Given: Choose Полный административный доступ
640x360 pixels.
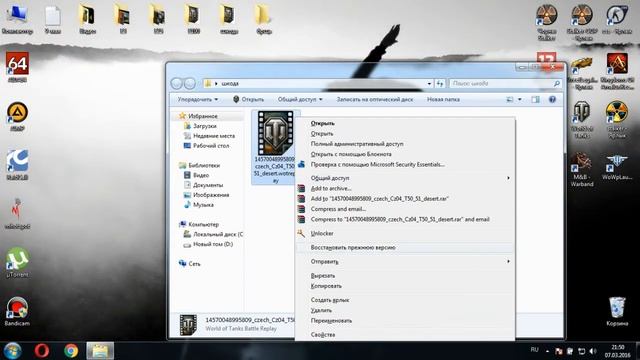Looking at the screenshot, I should 404,144.
